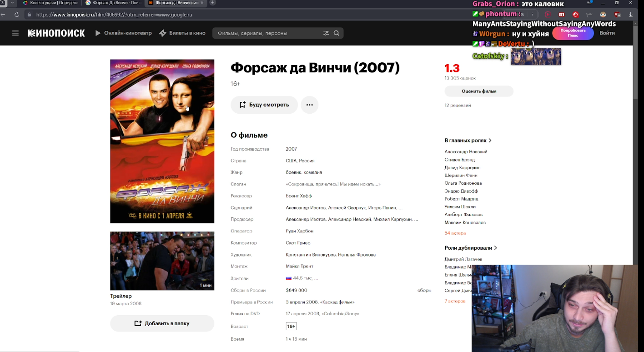Open advanced search filters icon in search bar
This screenshot has width=644, height=352.
coord(326,33)
